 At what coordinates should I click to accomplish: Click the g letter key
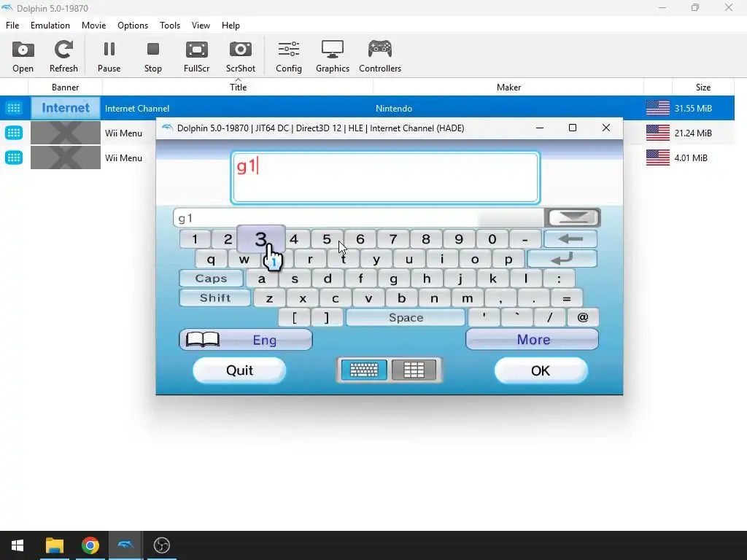click(393, 279)
